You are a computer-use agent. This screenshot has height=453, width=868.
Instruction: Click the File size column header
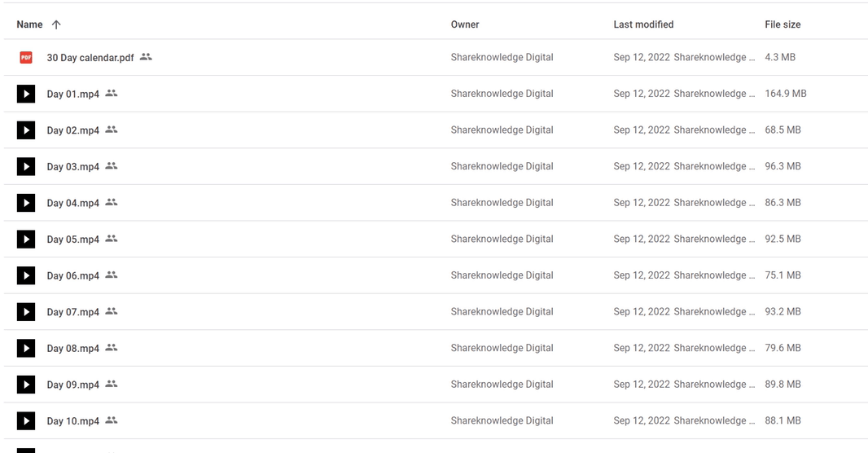pyautogui.click(x=783, y=24)
